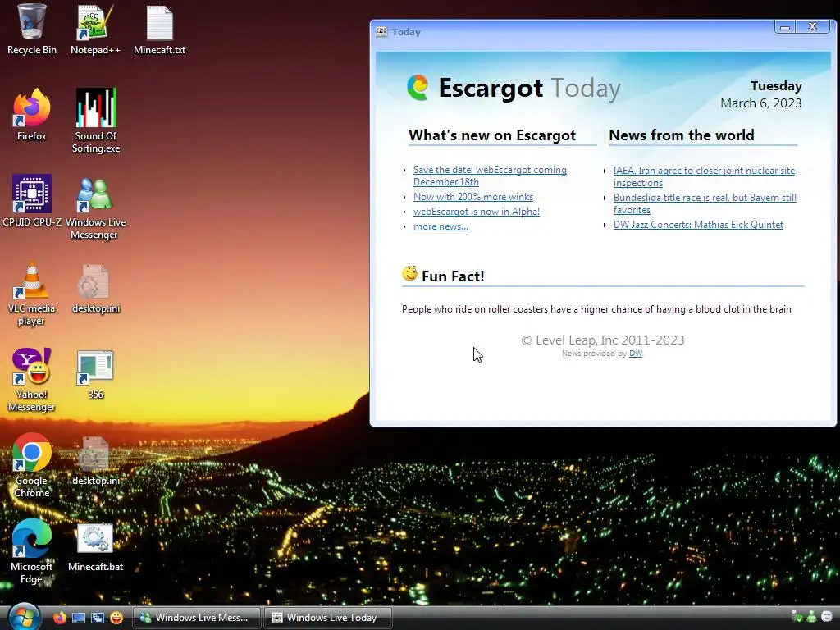The width and height of the screenshot is (840, 630).
Task: Click the DW news provider link
Action: tap(636, 353)
